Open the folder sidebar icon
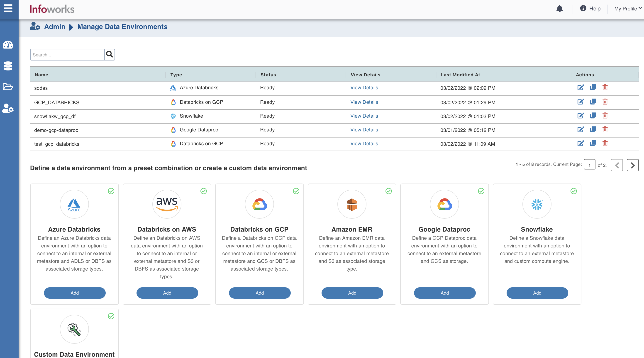Viewport: 644px width, 358px height. 8,87
